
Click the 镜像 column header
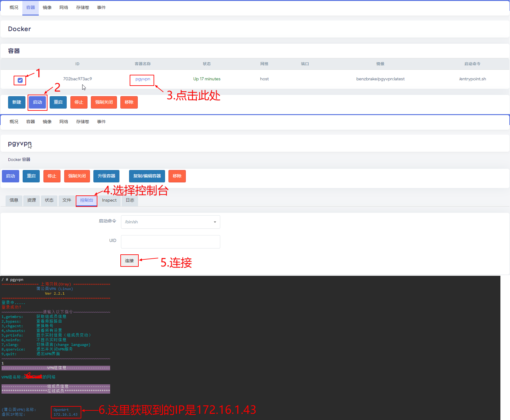pyautogui.click(x=380, y=64)
